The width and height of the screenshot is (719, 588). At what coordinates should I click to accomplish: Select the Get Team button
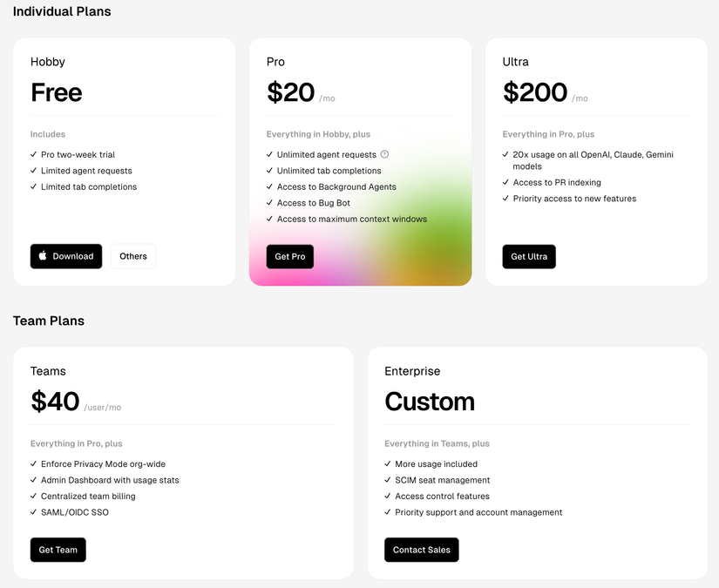tap(58, 550)
